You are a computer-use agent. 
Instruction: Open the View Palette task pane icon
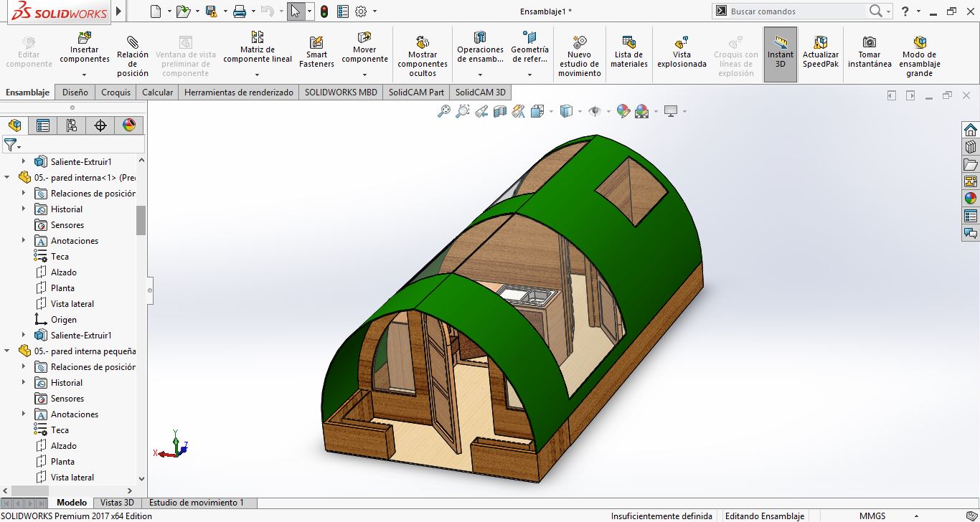click(x=971, y=181)
